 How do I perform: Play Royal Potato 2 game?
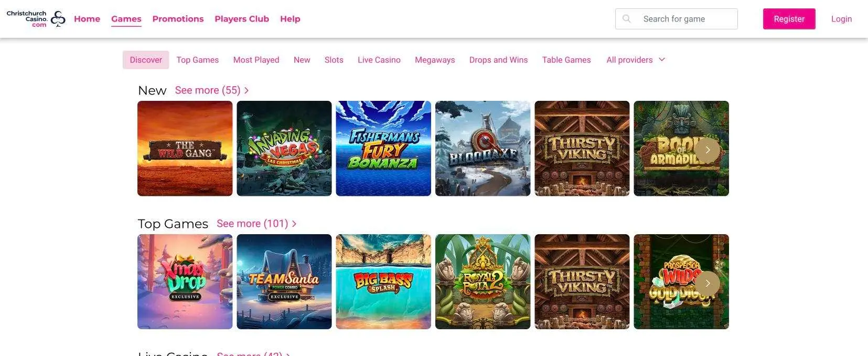[483, 282]
